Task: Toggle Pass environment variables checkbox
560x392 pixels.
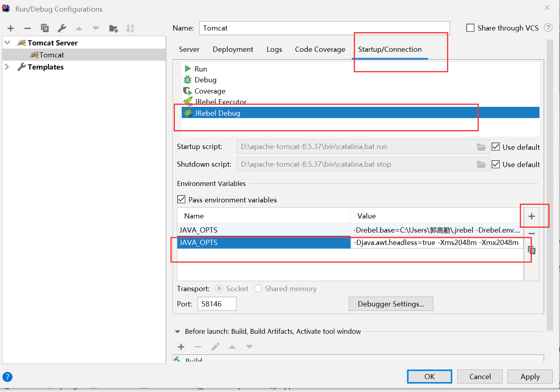Action: [x=182, y=200]
